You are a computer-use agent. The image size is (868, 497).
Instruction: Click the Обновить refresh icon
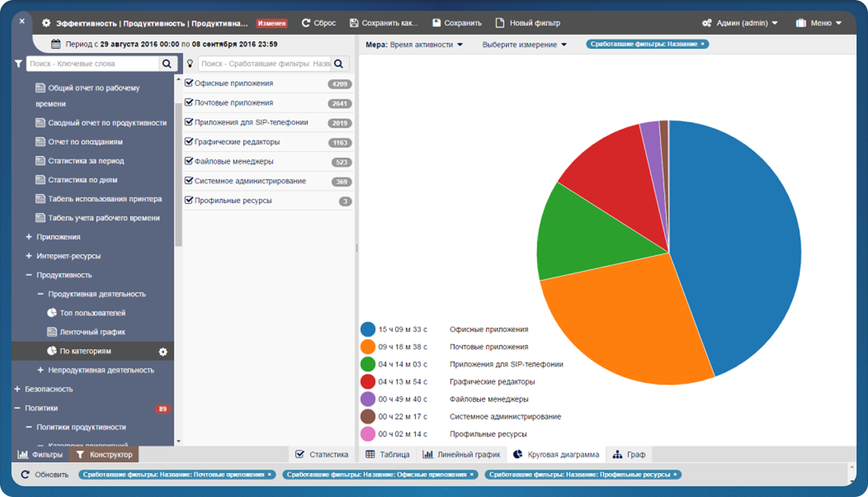tap(26, 475)
